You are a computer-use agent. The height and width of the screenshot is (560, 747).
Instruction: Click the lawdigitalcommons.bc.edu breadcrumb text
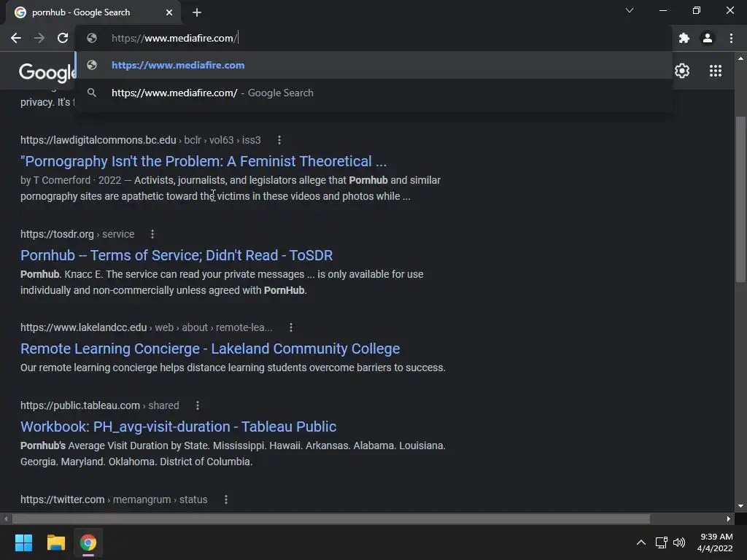pyautogui.click(x=141, y=140)
